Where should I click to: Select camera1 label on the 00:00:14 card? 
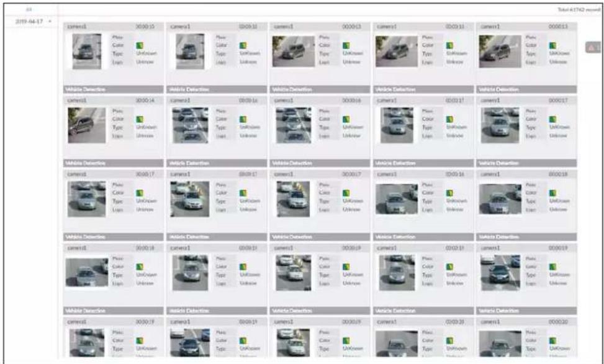click(x=76, y=100)
